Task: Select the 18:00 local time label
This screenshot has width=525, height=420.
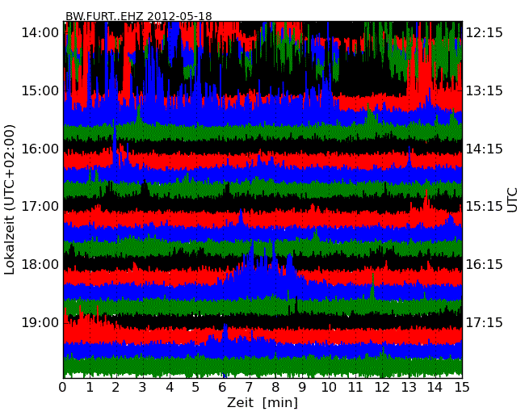Action: click(x=40, y=265)
